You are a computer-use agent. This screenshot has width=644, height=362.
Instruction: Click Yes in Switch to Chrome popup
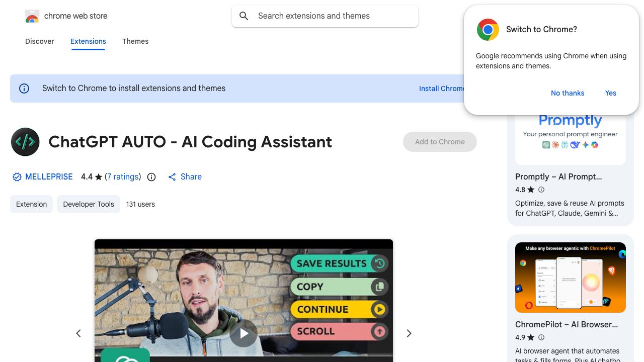[x=611, y=93]
